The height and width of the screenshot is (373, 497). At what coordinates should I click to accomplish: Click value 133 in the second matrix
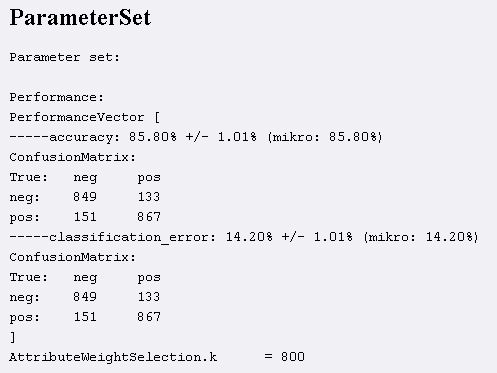pyautogui.click(x=149, y=297)
